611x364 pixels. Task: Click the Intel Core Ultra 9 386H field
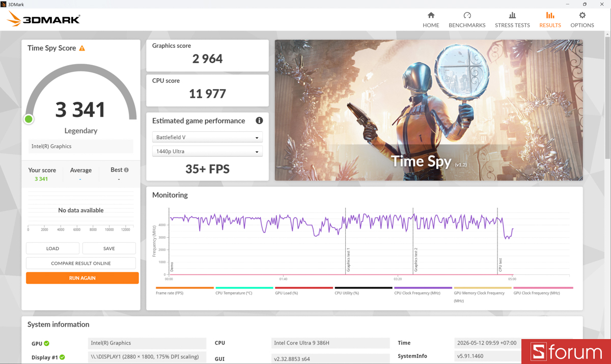point(330,343)
